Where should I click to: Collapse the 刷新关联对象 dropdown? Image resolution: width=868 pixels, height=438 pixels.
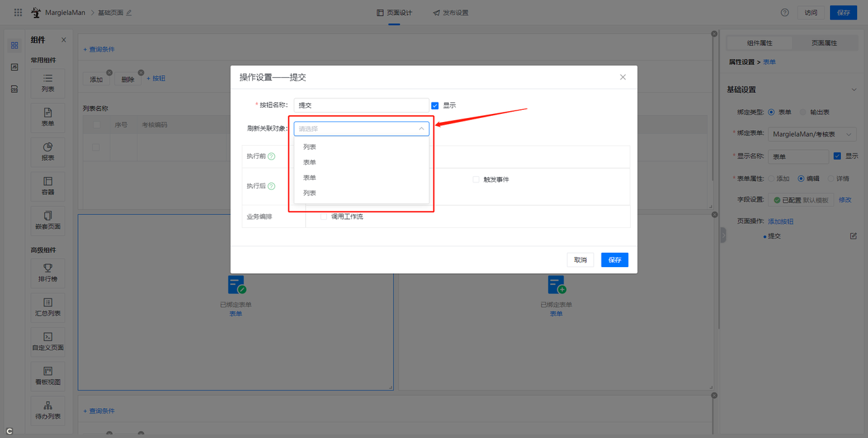pyautogui.click(x=420, y=128)
